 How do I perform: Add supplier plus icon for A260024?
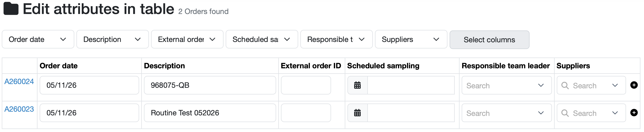point(634,85)
